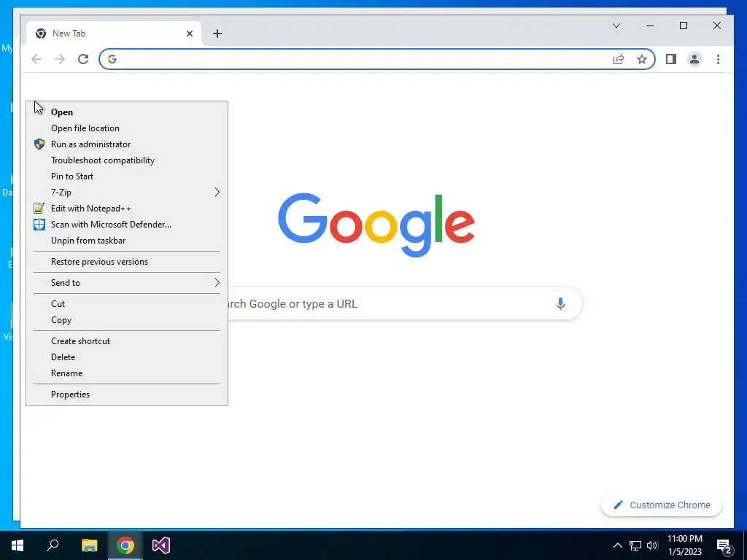This screenshot has width=747, height=560.
Task: Open a new tab with plus icon
Action: point(217,34)
